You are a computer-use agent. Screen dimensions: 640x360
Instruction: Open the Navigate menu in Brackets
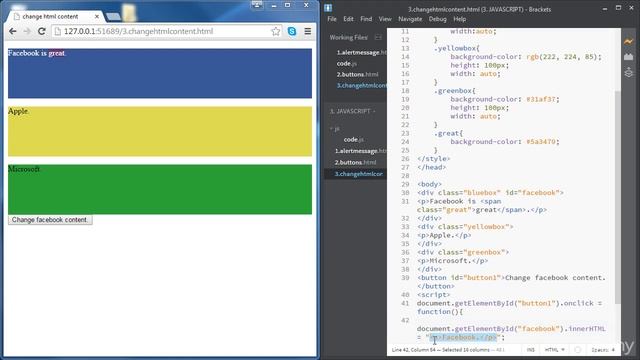[410, 19]
